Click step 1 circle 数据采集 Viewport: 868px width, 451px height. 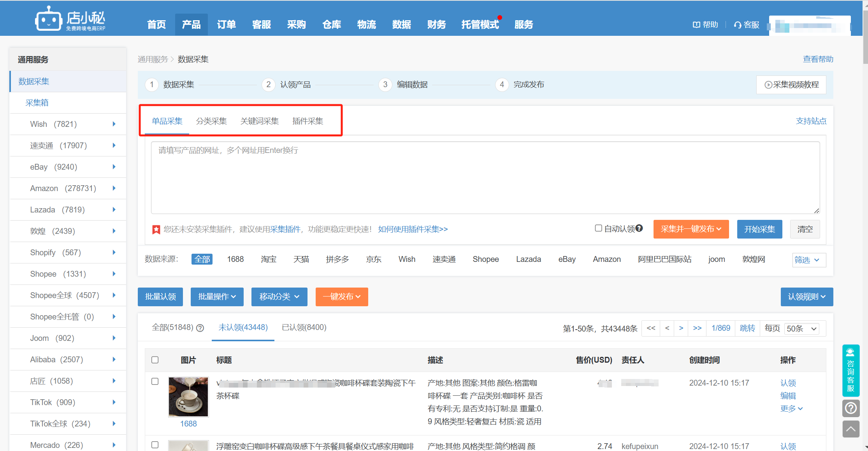tap(152, 84)
